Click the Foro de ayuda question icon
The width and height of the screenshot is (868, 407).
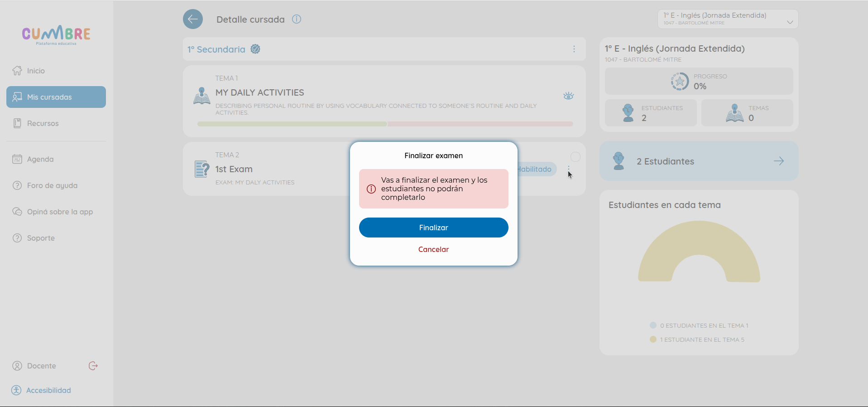(x=17, y=185)
